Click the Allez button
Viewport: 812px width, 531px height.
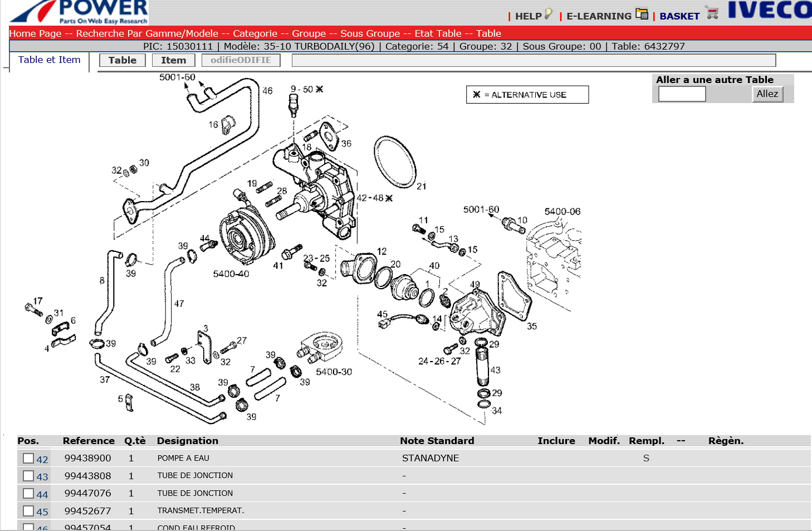coord(767,94)
